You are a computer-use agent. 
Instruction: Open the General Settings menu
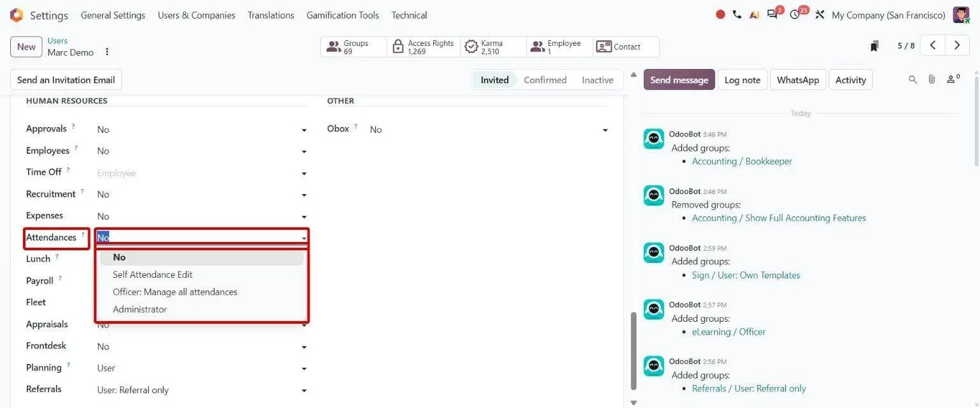coord(113,15)
